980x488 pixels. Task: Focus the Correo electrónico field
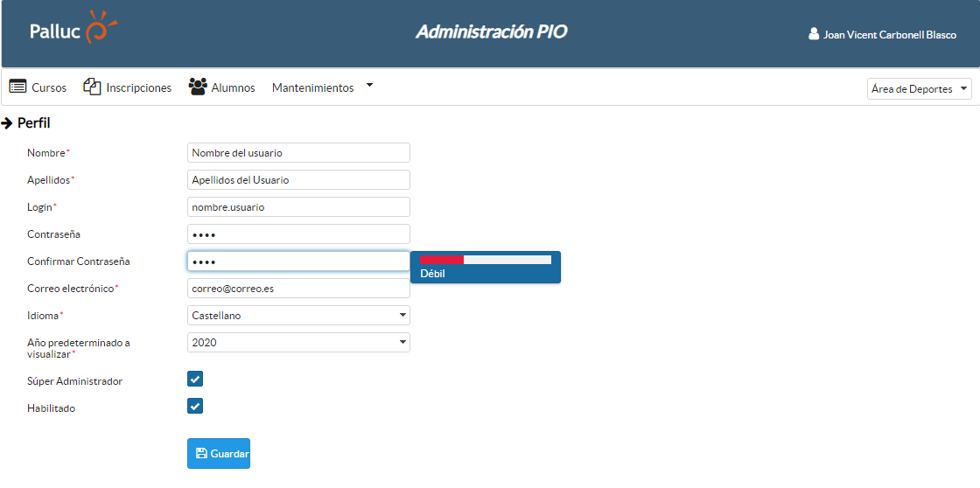tap(298, 288)
